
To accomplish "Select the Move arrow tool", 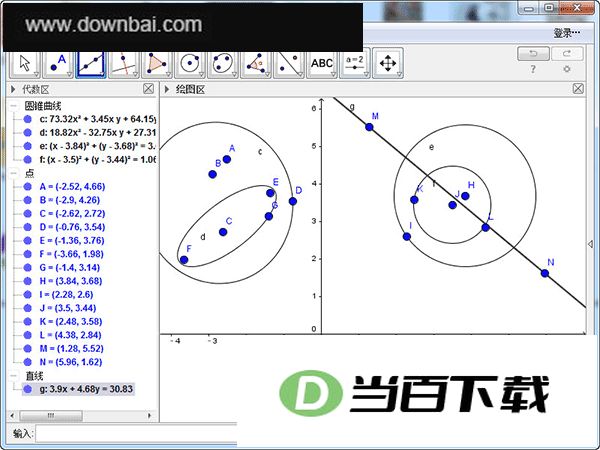I will click(x=25, y=63).
